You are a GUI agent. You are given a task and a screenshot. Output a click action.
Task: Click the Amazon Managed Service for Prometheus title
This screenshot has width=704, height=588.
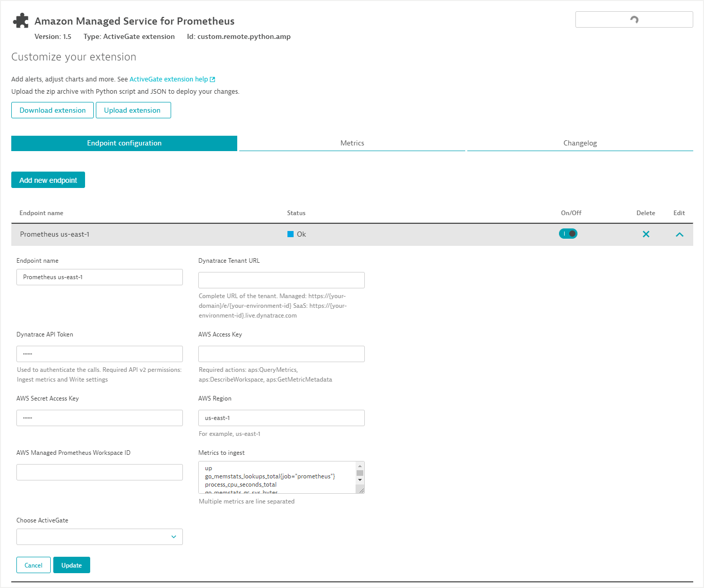point(134,21)
